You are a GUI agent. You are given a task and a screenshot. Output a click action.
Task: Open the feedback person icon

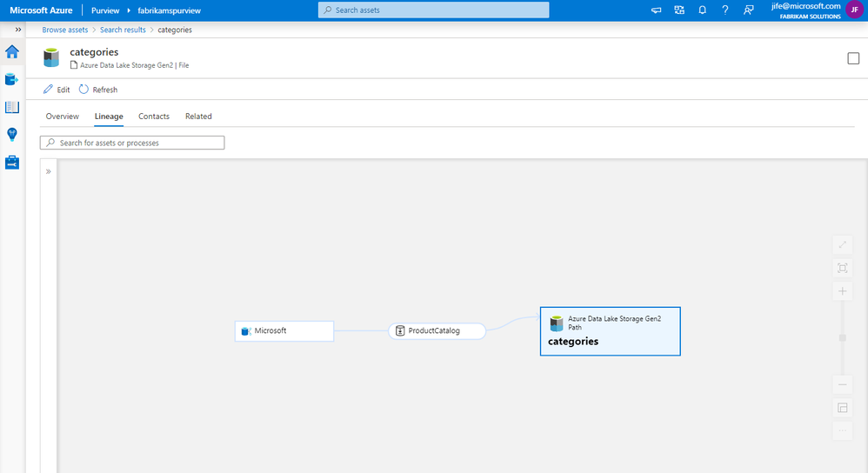click(x=749, y=10)
